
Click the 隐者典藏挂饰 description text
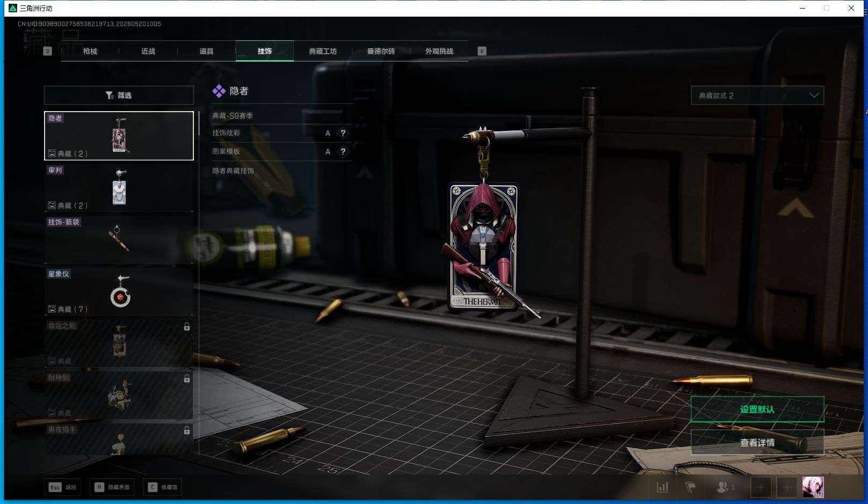[x=233, y=171]
